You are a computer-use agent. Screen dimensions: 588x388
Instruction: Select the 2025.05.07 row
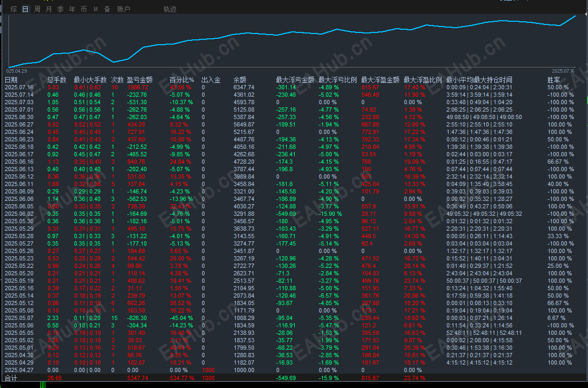tap(294, 318)
